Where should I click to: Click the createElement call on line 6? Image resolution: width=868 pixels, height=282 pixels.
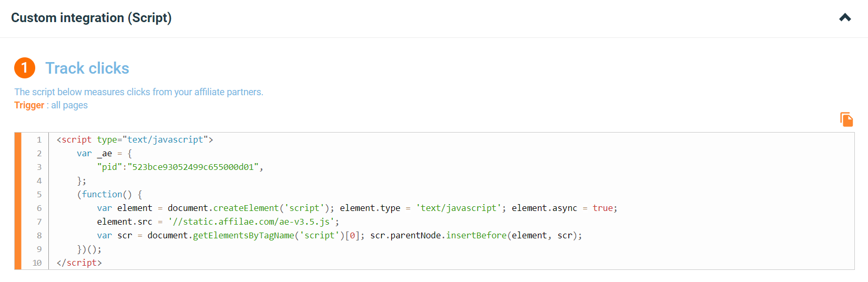pos(246,208)
